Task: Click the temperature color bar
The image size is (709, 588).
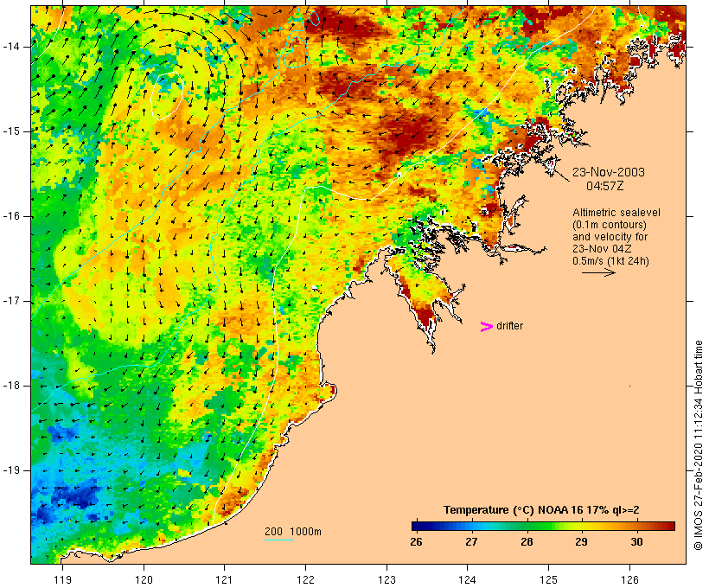Action: 543,526
